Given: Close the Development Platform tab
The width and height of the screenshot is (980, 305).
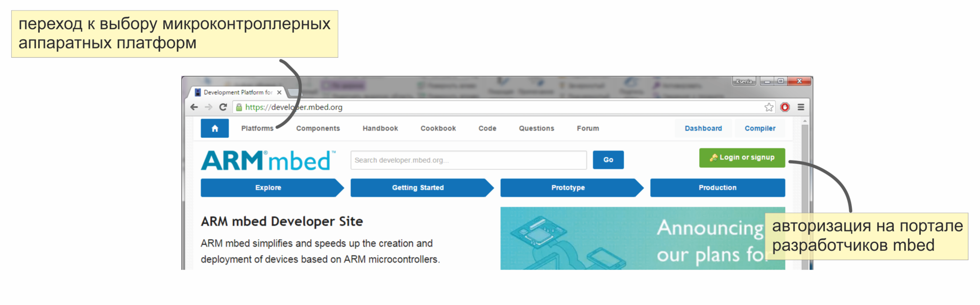Looking at the screenshot, I should (279, 92).
